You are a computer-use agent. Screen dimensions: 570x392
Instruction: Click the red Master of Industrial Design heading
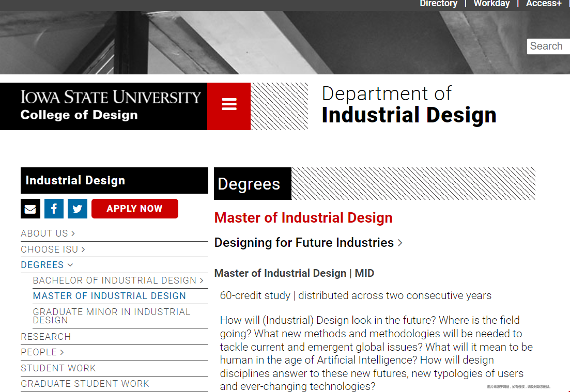(303, 217)
